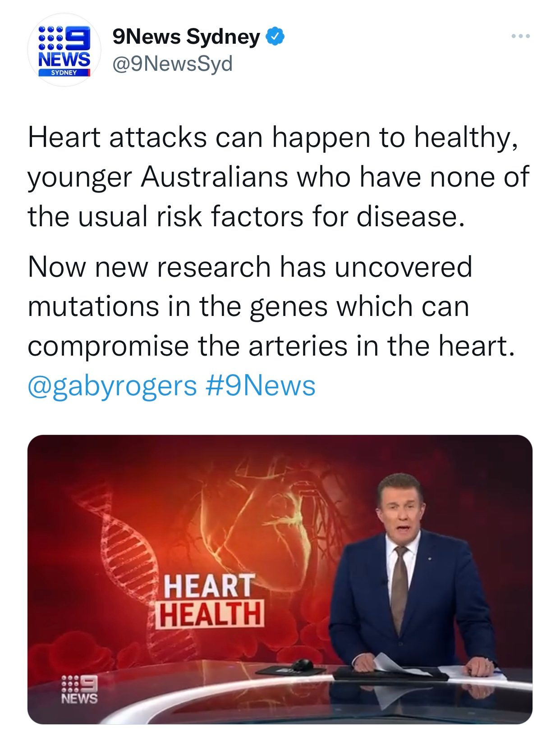Click the SYDNEY label in the avatar logo
Screen dimensions: 560x736
click(64, 73)
